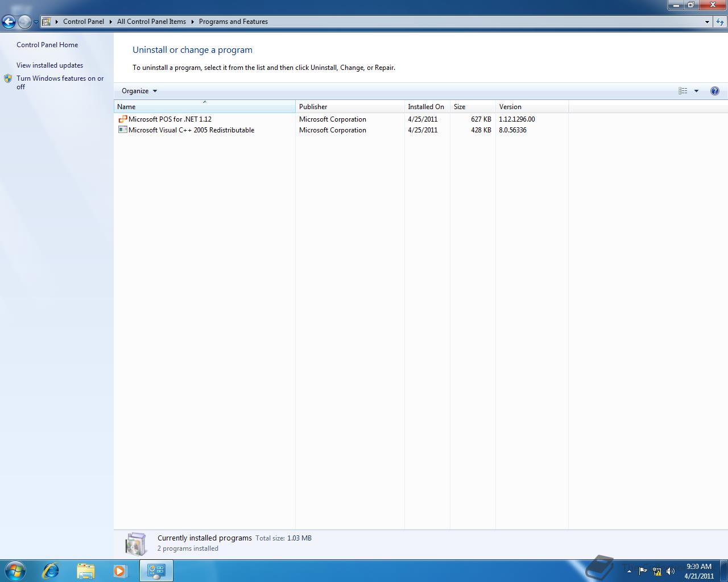
Task: Minimize the Programs and Features window
Action: [x=676, y=5]
